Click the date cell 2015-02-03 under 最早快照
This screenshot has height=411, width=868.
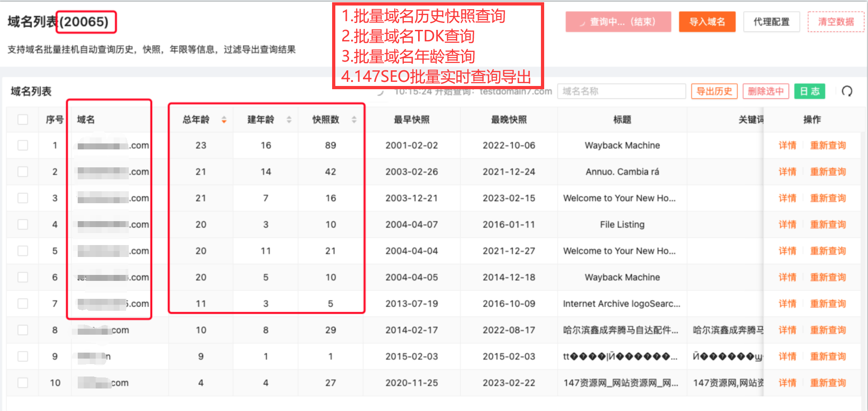pyautogui.click(x=412, y=356)
